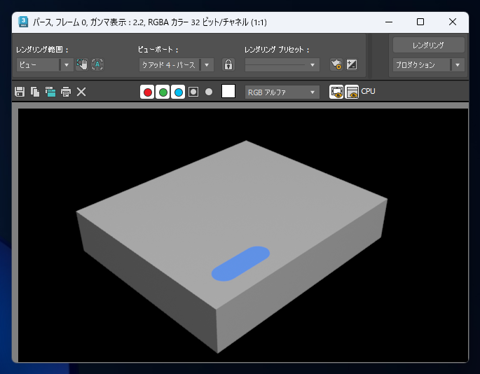
Task: Clone the rendered frame window
Action: 50,92
